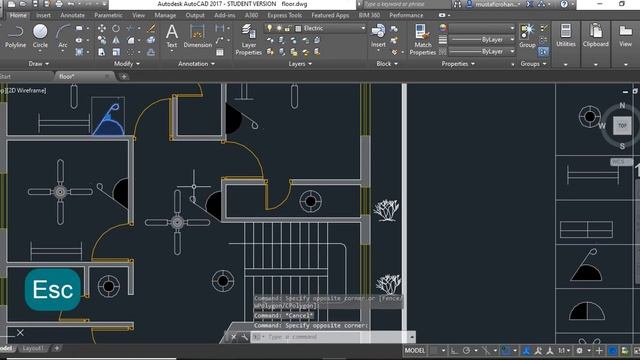Toggle layer on/off lightbulb icon

(x=269, y=28)
